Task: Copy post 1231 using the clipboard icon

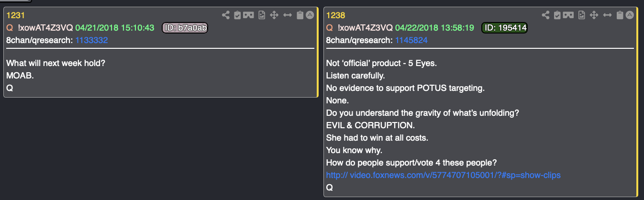Action: coord(300,15)
